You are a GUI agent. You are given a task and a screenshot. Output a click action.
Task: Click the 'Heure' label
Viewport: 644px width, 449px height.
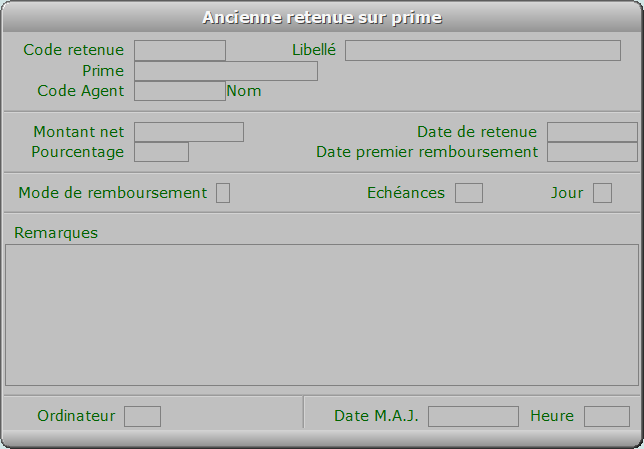pyautogui.click(x=552, y=416)
